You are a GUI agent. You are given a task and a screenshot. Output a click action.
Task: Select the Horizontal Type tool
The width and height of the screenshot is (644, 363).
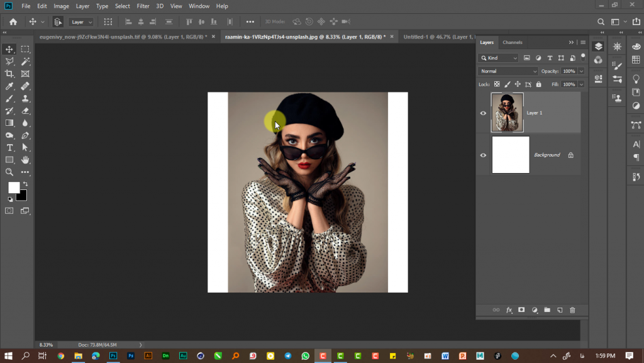9,148
